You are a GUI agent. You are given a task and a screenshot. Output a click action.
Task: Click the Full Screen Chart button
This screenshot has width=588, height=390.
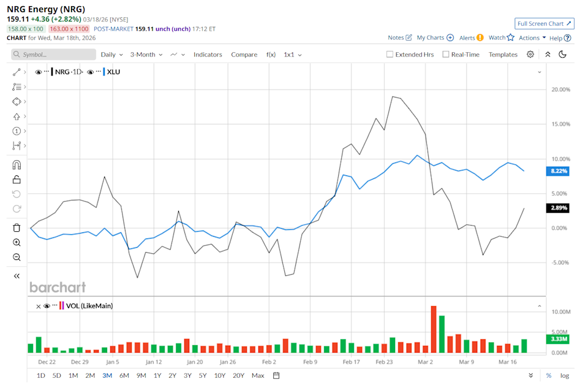544,23
